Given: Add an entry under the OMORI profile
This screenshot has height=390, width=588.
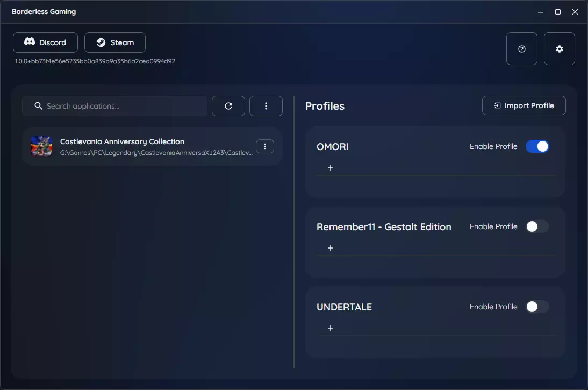Looking at the screenshot, I should point(331,168).
